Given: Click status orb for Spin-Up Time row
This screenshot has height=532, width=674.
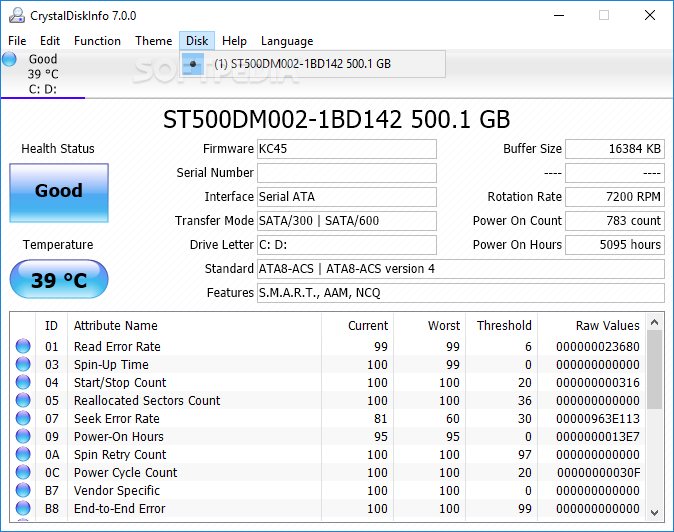Looking at the screenshot, I should (23, 364).
